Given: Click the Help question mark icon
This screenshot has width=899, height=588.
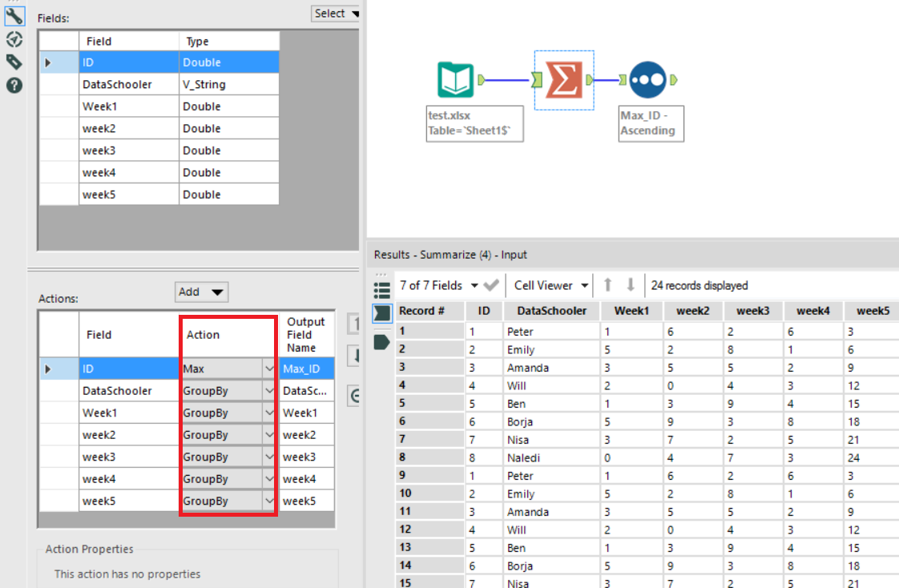Looking at the screenshot, I should pyautogui.click(x=14, y=85).
